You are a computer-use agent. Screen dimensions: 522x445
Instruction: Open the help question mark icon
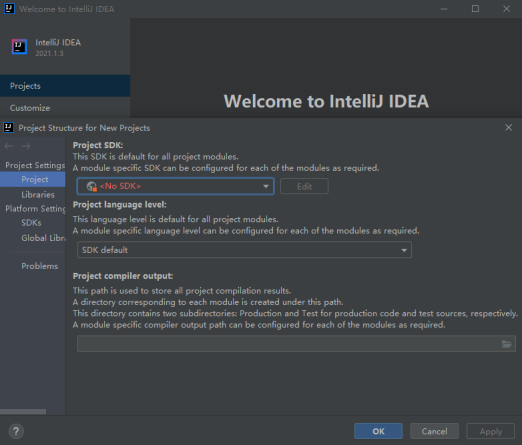16,431
